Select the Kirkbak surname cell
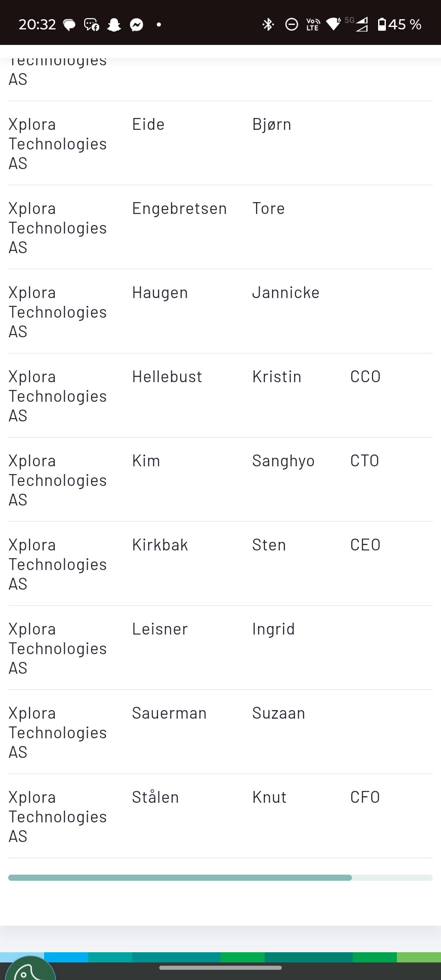This screenshot has width=441, height=980. pyautogui.click(x=160, y=545)
